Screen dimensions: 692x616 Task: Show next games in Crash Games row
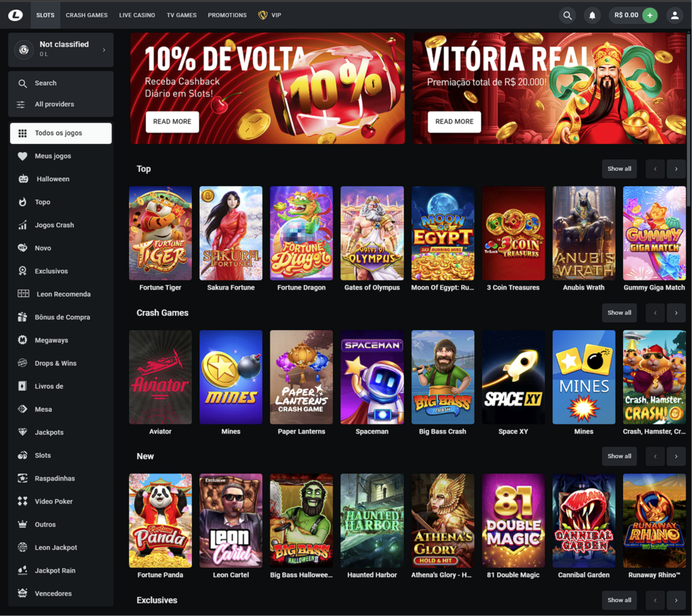pos(676,312)
